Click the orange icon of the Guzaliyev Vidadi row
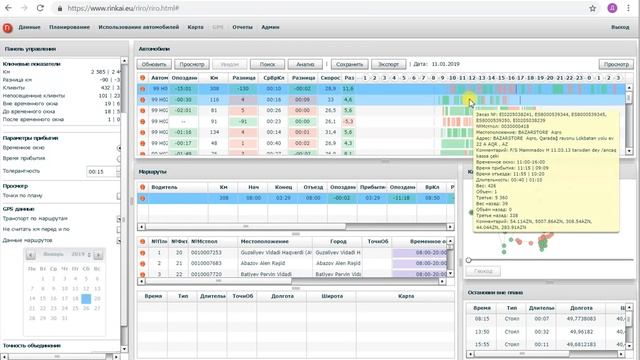This screenshot has height=360, width=640. point(142,253)
